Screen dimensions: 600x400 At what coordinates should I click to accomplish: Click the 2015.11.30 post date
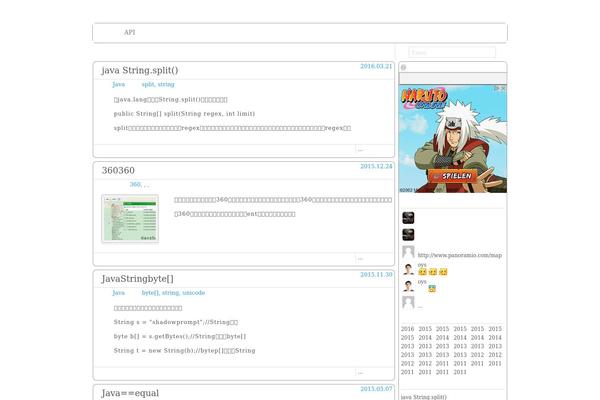click(x=376, y=275)
